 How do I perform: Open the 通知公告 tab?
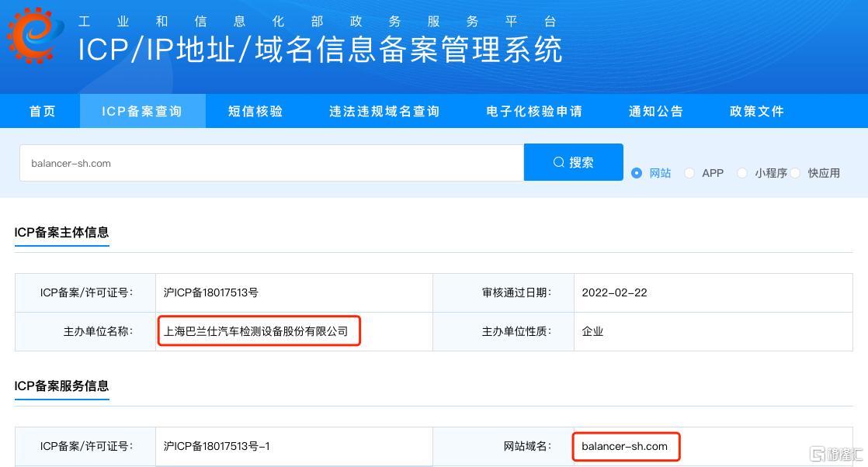click(x=656, y=111)
